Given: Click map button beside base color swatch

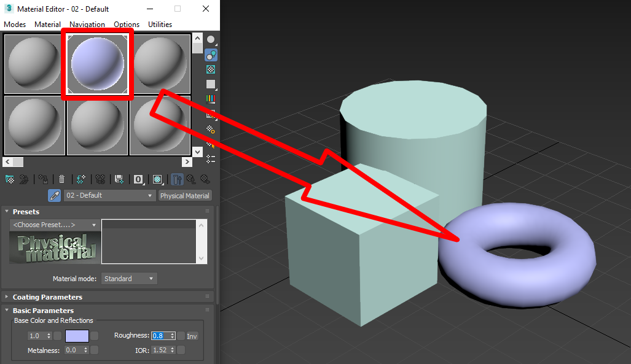Looking at the screenshot, I should (94, 336).
